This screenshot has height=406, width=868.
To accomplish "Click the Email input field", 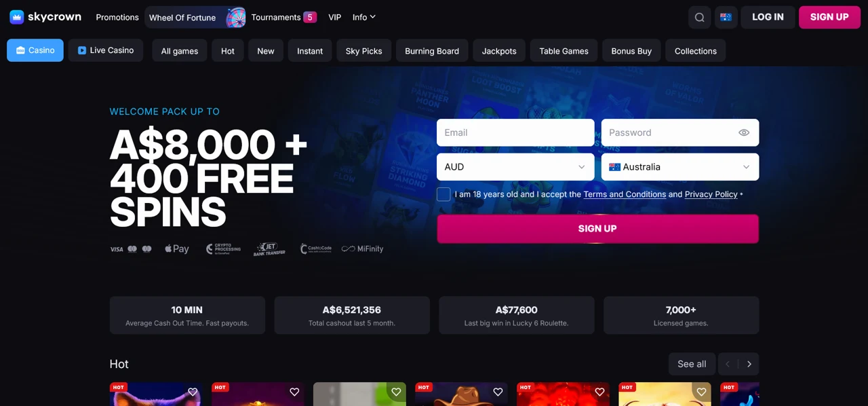I will tap(515, 132).
